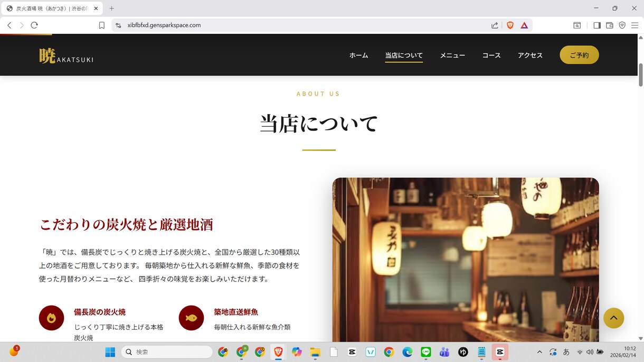Open Brave Rewards triangle icon
The width and height of the screenshot is (644, 362).
[524, 25]
